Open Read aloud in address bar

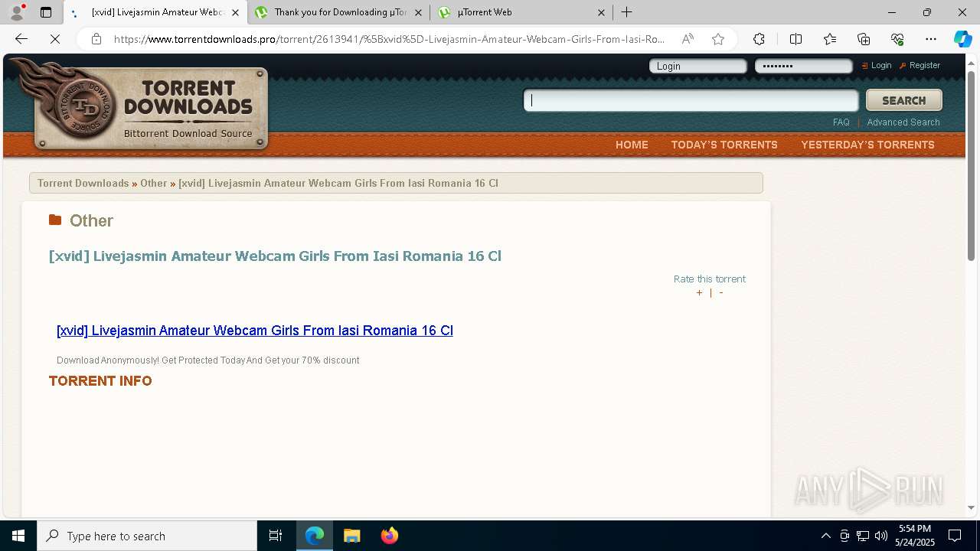tap(688, 39)
